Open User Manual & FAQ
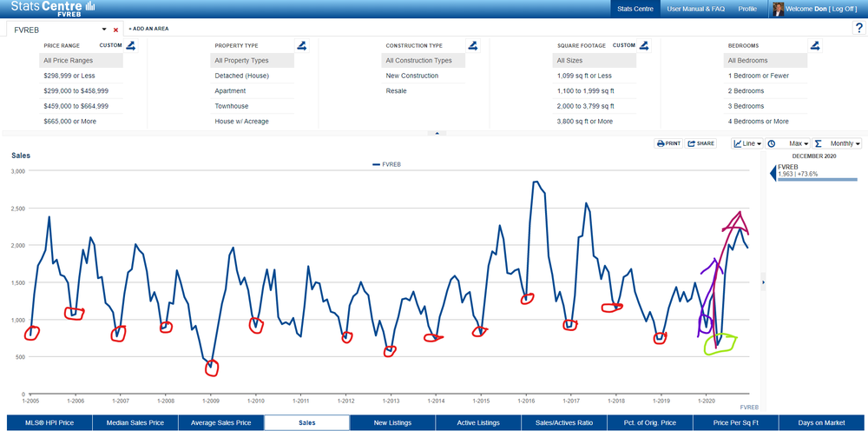The height and width of the screenshot is (431, 868). (696, 9)
